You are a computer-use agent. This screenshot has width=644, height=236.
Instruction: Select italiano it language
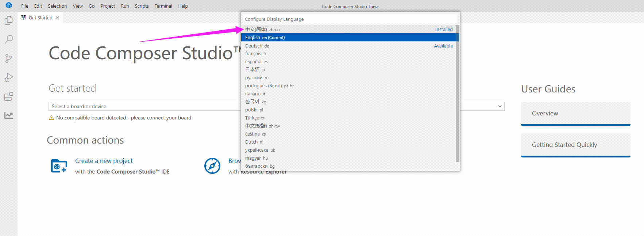coord(348,94)
